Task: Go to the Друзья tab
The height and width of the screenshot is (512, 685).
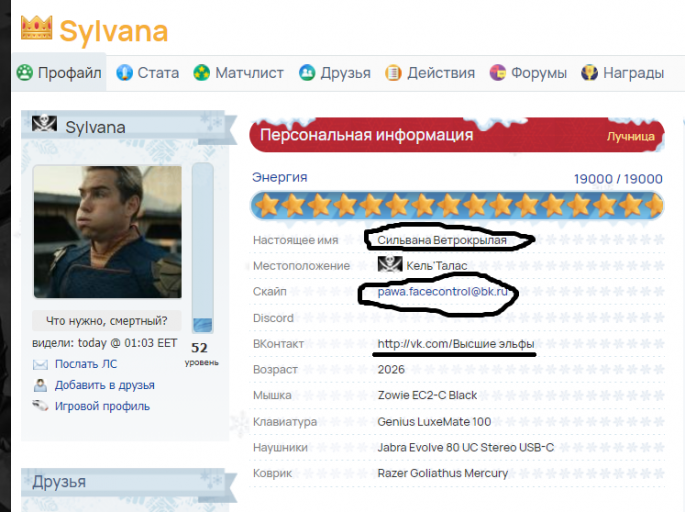Action: (335, 73)
